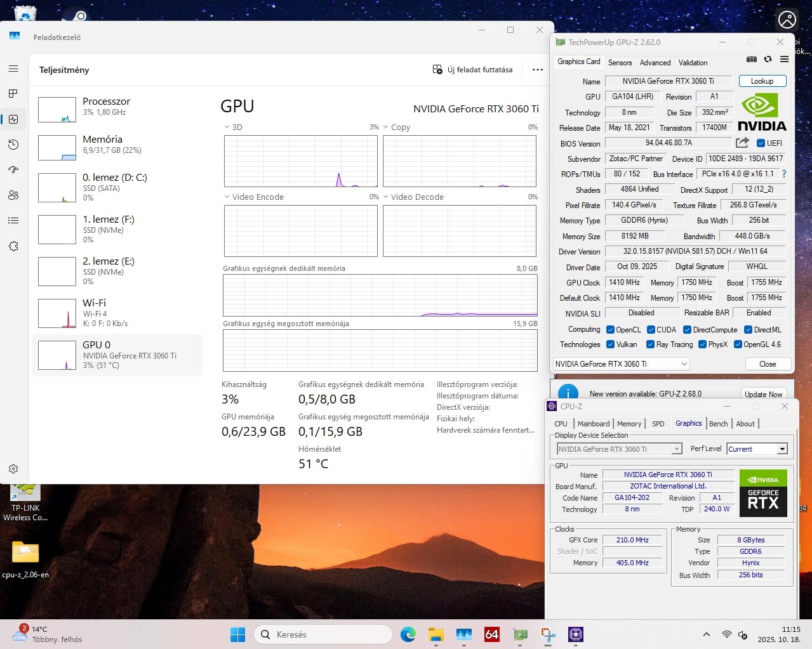Click Update Now in GPU-Z notification
Screen dimensions: 812x649
pos(764,394)
